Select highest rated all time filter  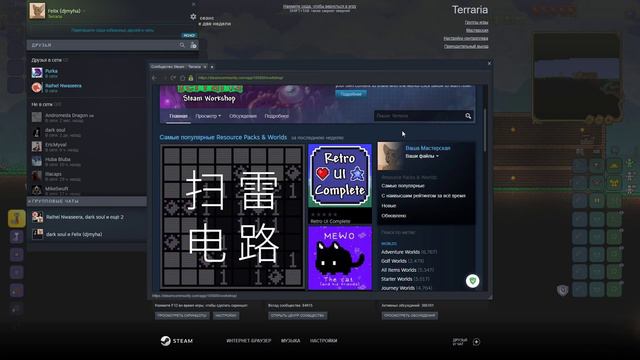(423, 196)
